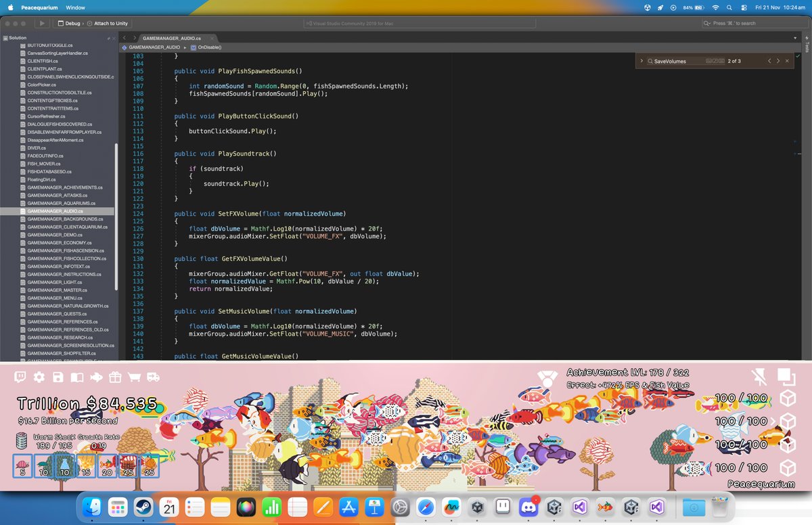Screen dimensions: 812x525
Task: Click the worm stock barrel icon
Action: tap(22, 442)
